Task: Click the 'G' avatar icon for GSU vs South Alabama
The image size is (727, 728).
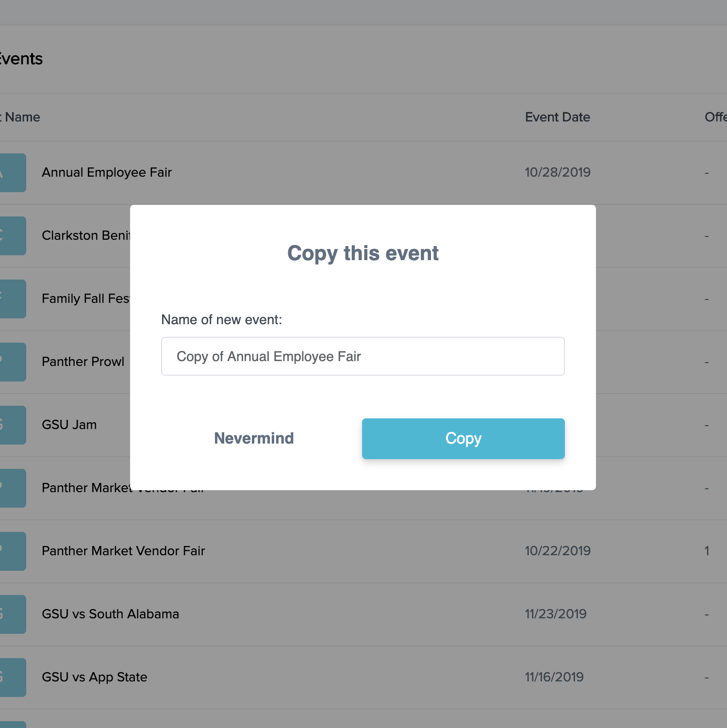Action: point(12,614)
